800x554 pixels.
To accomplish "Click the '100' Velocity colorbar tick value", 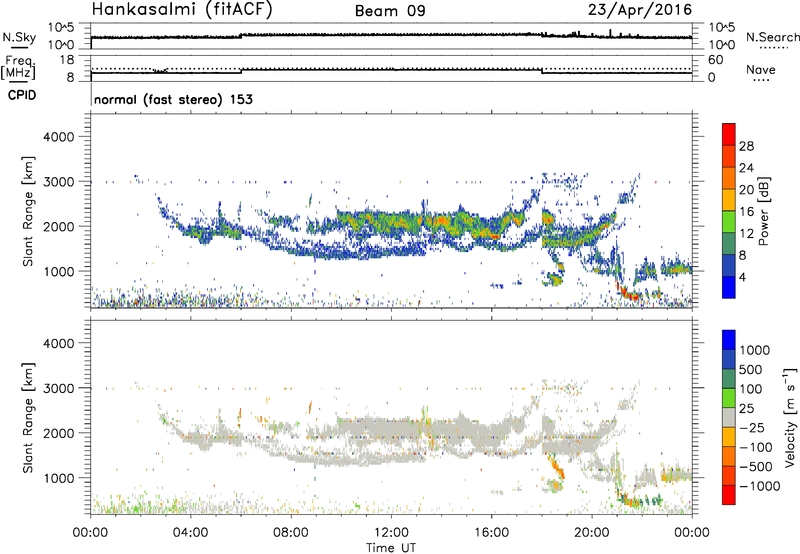I will [751, 389].
